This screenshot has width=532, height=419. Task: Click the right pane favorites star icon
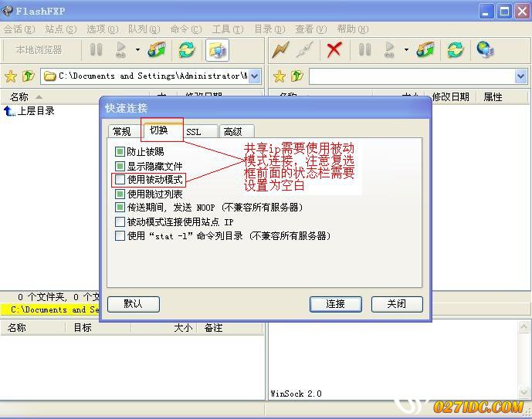pyautogui.click(x=280, y=76)
